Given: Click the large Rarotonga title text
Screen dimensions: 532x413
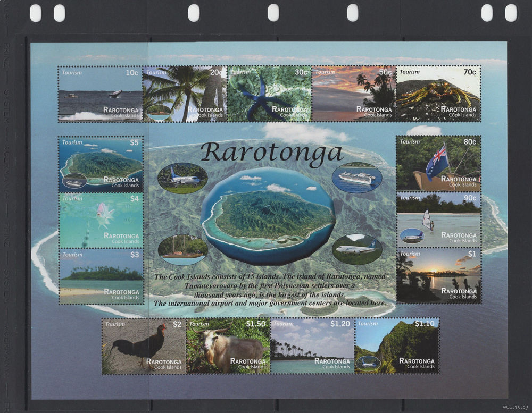Looking at the screenshot, I should [x=272, y=153].
